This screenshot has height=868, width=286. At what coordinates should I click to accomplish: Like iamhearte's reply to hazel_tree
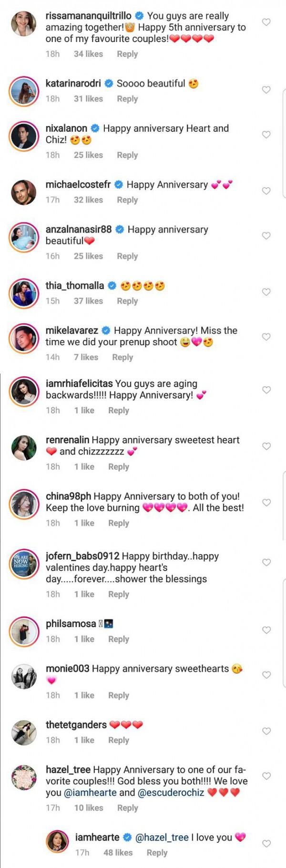pos(266,844)
